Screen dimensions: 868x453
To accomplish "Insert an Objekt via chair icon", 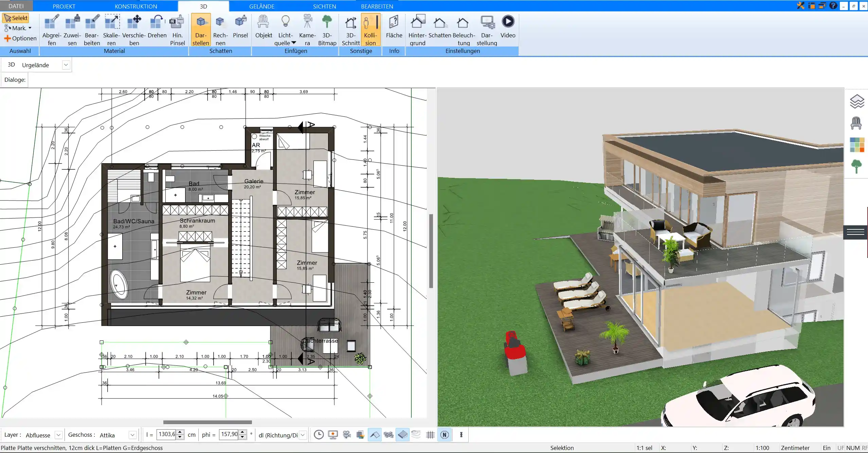I will coord(264,26).
